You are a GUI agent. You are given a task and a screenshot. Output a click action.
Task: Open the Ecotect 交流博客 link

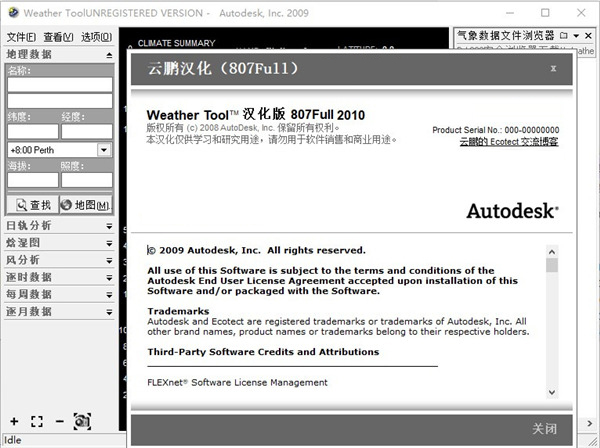point(509,142)
